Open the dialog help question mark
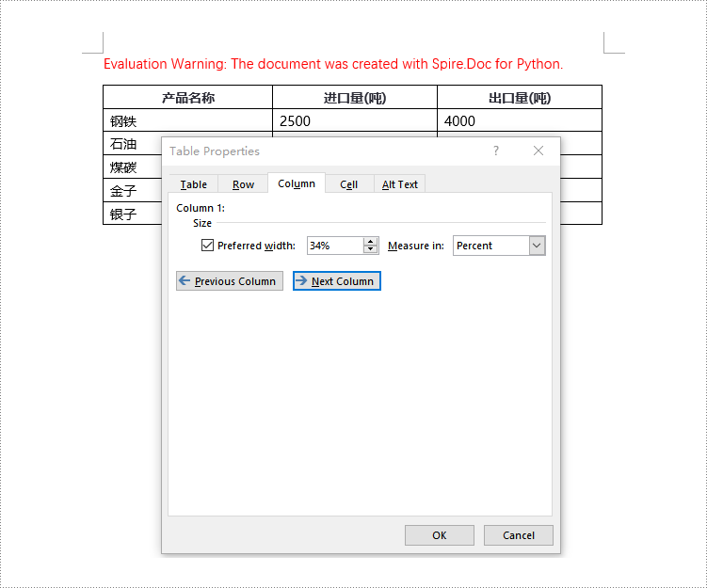The image size is (707, 588). (x=496, y=151)
